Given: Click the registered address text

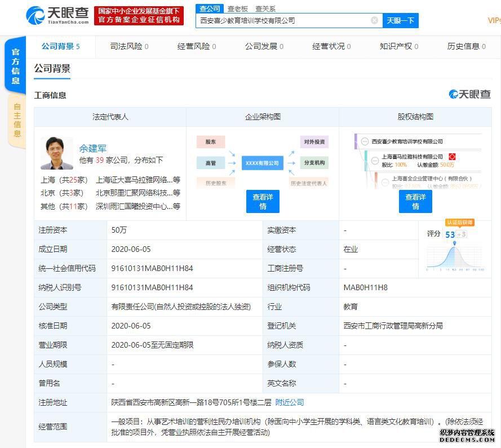Looking at the screenshot, I should coord(191,402).
